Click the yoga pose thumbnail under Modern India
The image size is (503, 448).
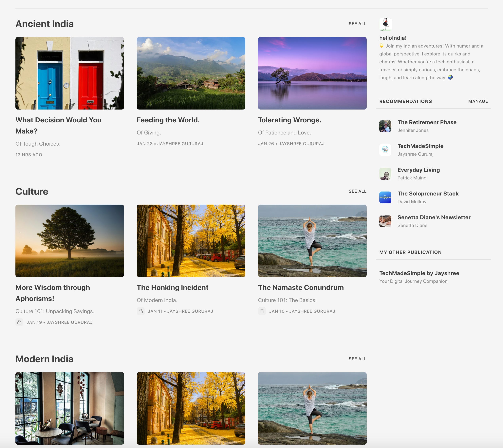pos(312,408)
